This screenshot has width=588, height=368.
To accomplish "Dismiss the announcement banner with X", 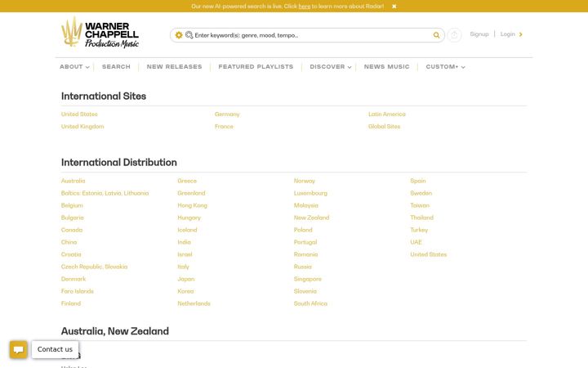I will coord(394,7).
